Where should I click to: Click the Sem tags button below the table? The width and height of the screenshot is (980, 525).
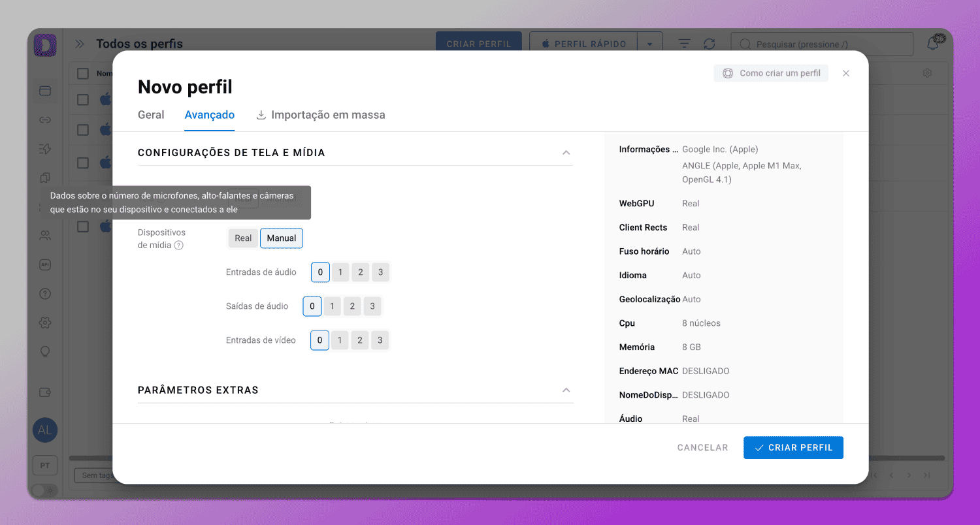click(95, 475)
